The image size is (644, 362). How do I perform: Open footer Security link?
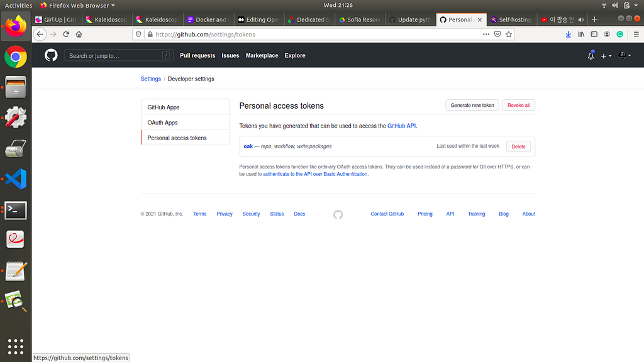tap(251, 214)
